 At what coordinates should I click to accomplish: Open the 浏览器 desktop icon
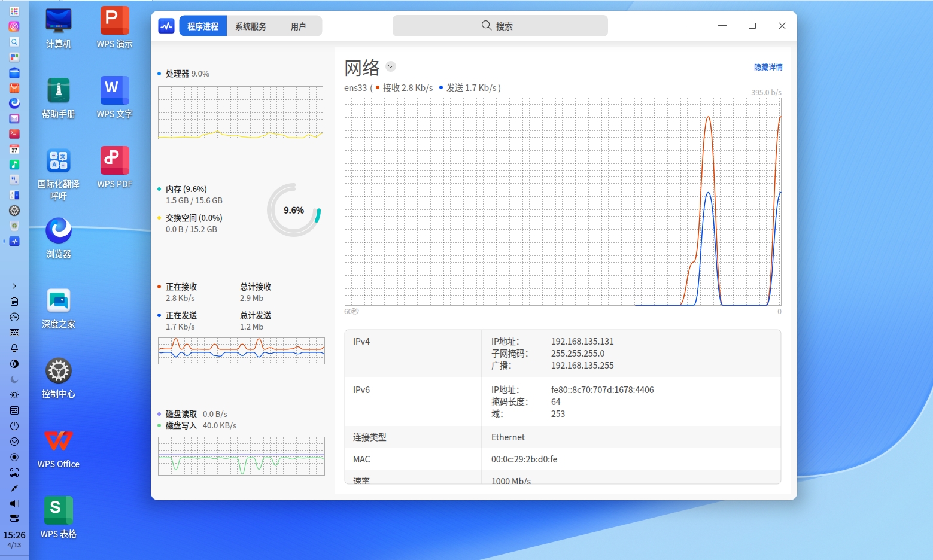pyautogui.click(x=59, y=238)
